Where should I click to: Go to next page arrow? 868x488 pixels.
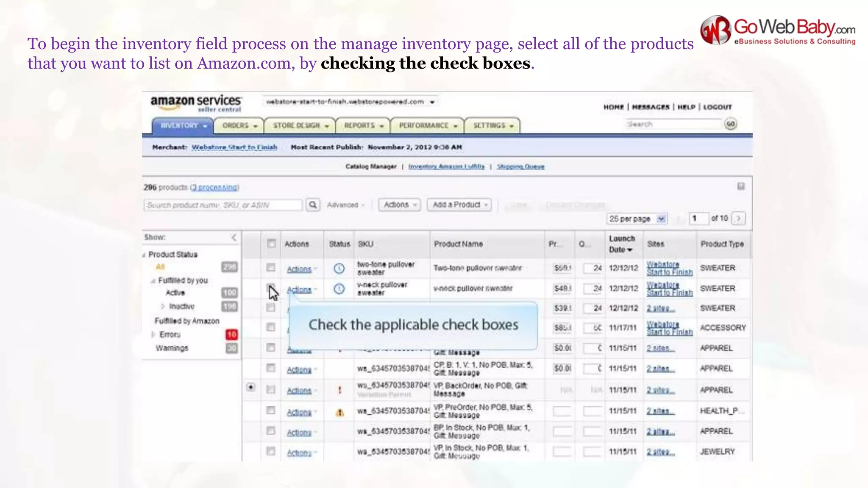pos(739,219)
